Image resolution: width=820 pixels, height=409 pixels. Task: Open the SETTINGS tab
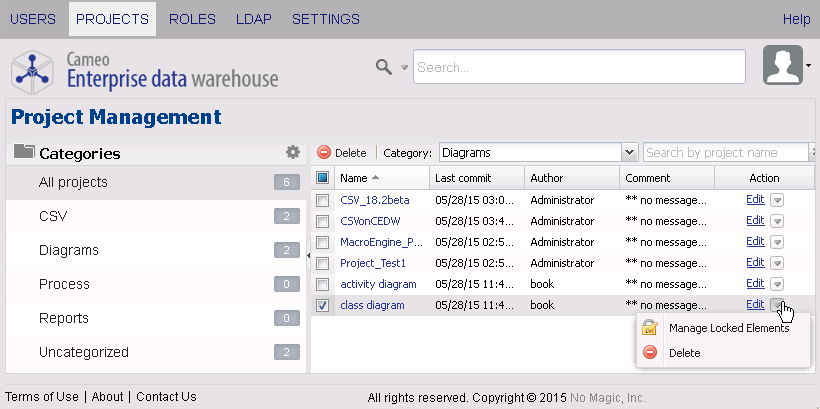[326, 19]
